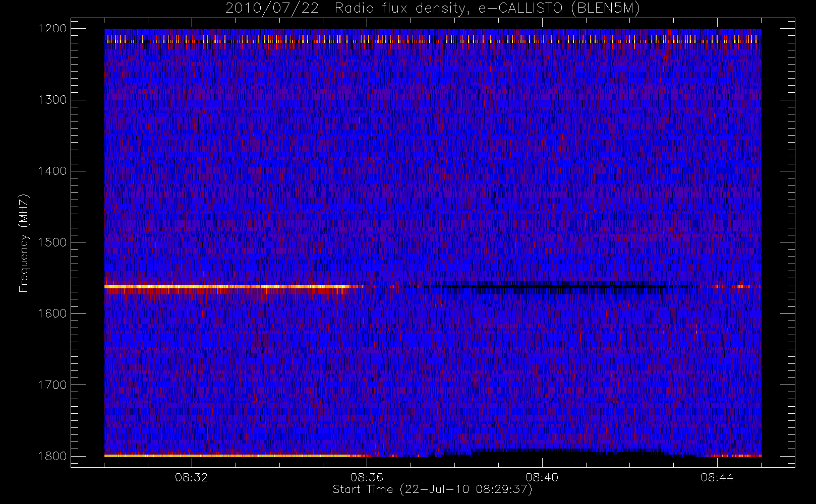Click the 1200 frequency tick label
816x504 pixels.
[52, 29]
